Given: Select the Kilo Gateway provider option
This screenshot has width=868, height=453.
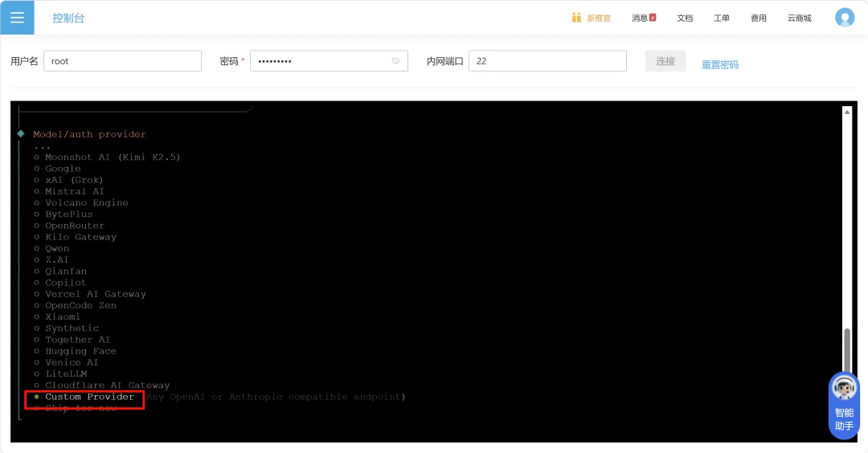Looking at the screenshot, I should [x=76, y=237].
